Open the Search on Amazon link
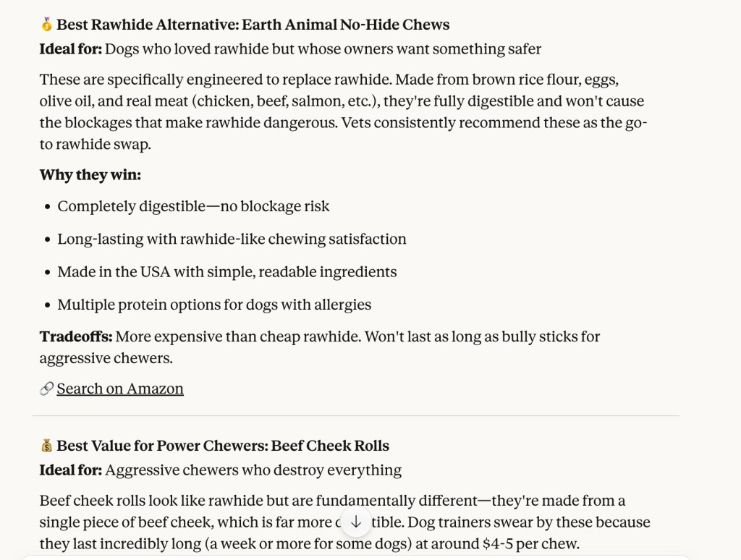Image resolution: width=741 pixels, height=560 pixels. 120,389
